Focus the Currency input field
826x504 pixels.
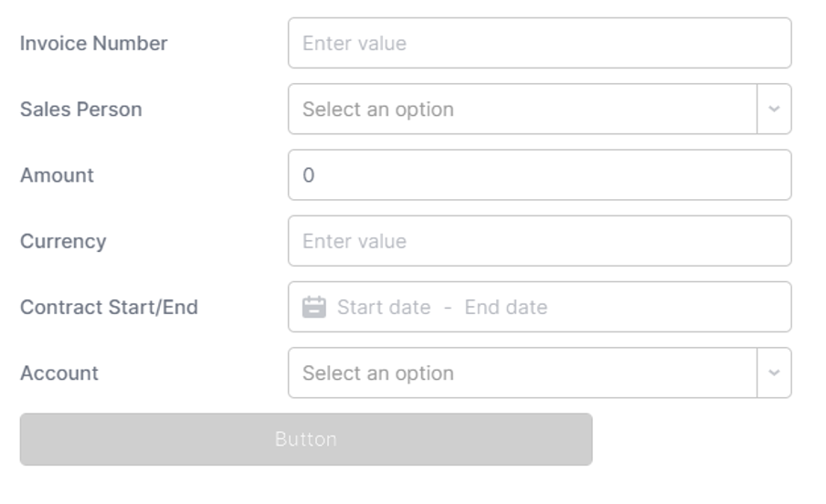(539, 241)
